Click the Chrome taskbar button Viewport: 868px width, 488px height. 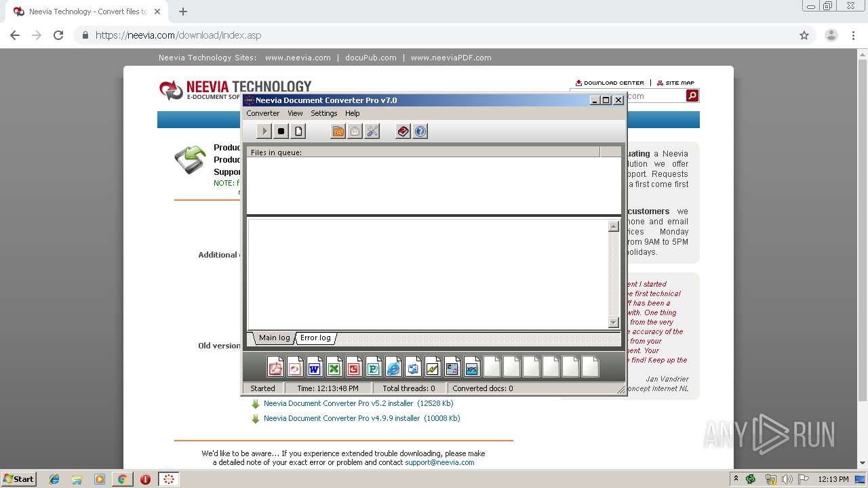click(122, 479)
